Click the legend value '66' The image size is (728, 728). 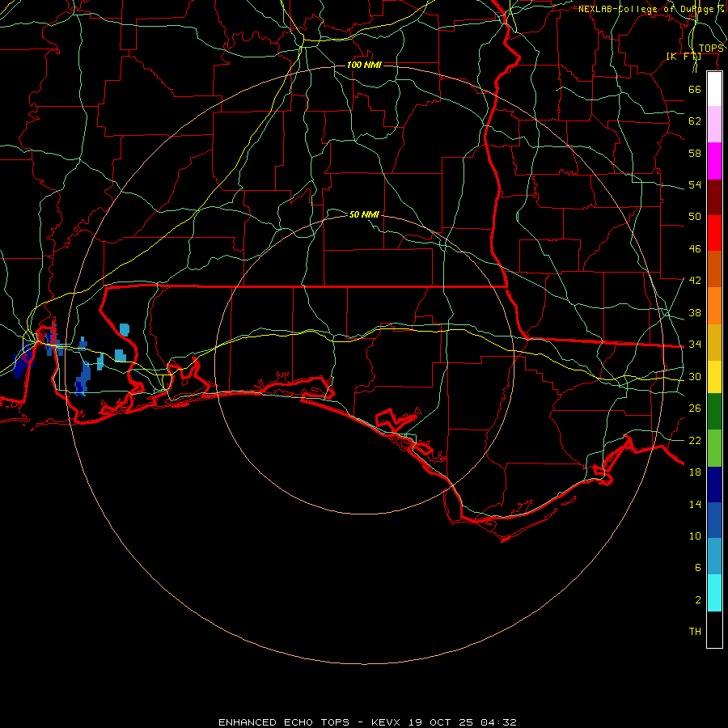pos(695,89)
